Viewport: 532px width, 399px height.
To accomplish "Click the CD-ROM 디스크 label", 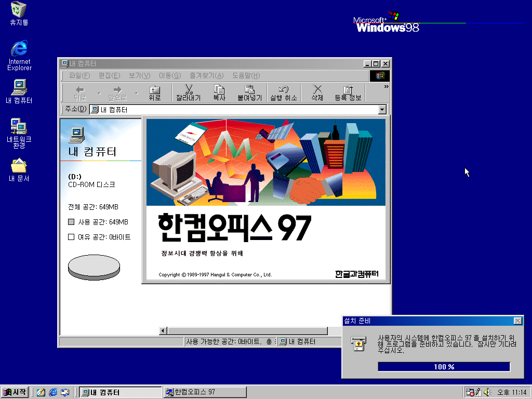I will tap(91, 184).
